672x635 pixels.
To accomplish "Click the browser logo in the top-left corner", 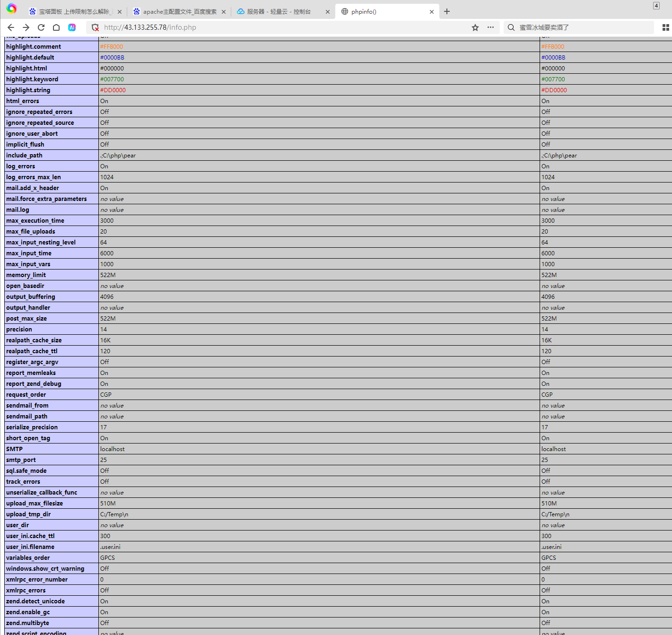I will pos(11,8).
